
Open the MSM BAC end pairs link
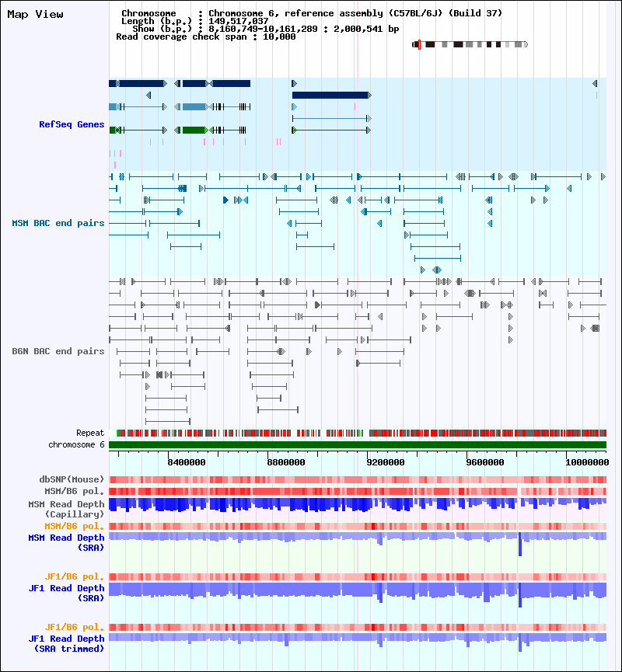(x=58, y=223)
